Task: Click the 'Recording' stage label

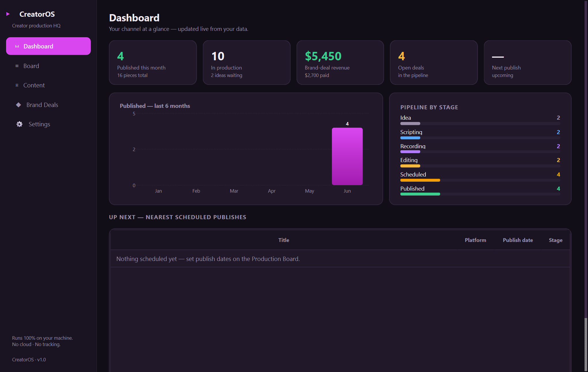Action: (413, 146)
